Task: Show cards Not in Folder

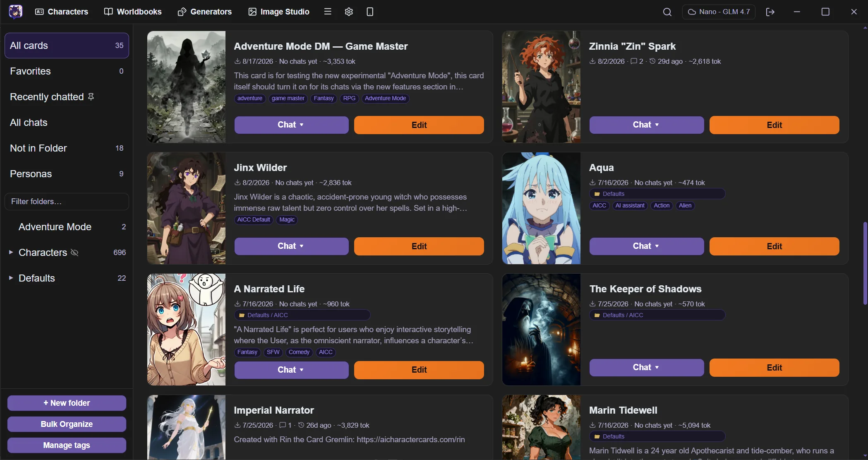Action: tap(67, 148)
